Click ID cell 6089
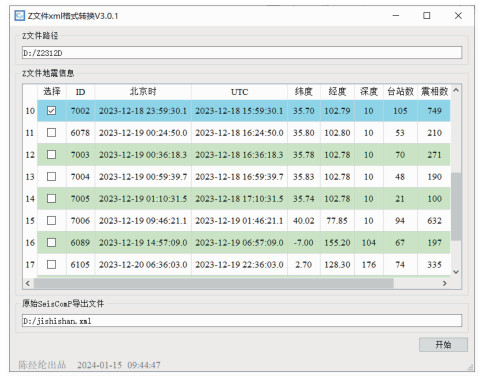Viewport: 482px width, 379px height. (80, 243)
